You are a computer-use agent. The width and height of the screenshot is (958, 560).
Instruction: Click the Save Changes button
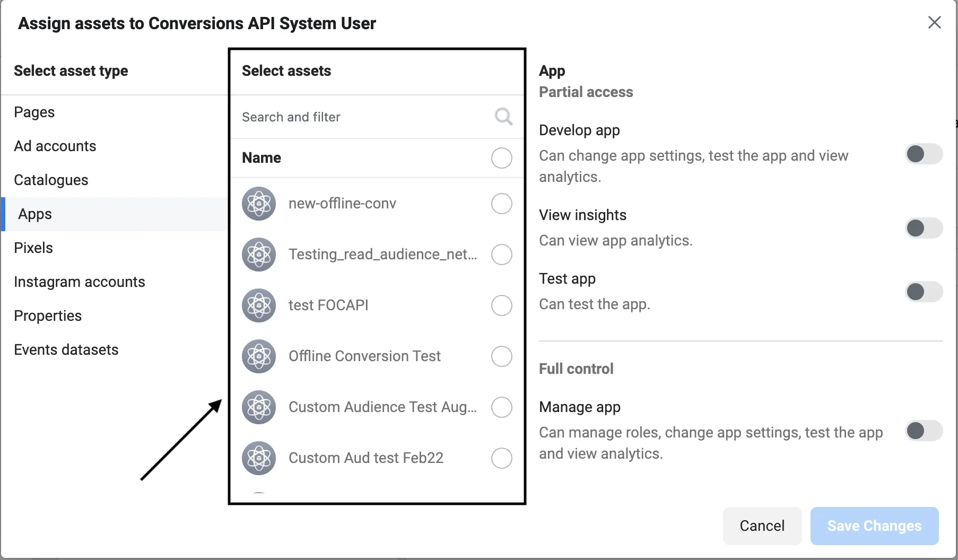(x=874, y=526)
